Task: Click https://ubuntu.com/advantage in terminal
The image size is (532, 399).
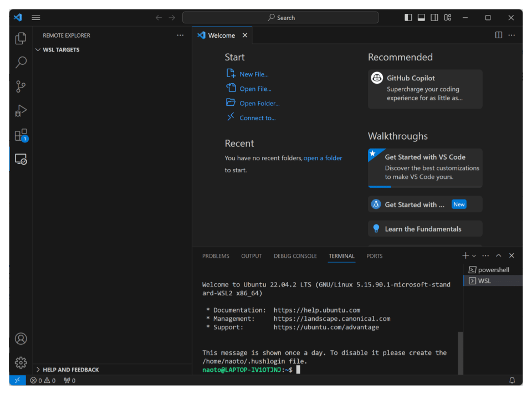Action: pos(326,327)
